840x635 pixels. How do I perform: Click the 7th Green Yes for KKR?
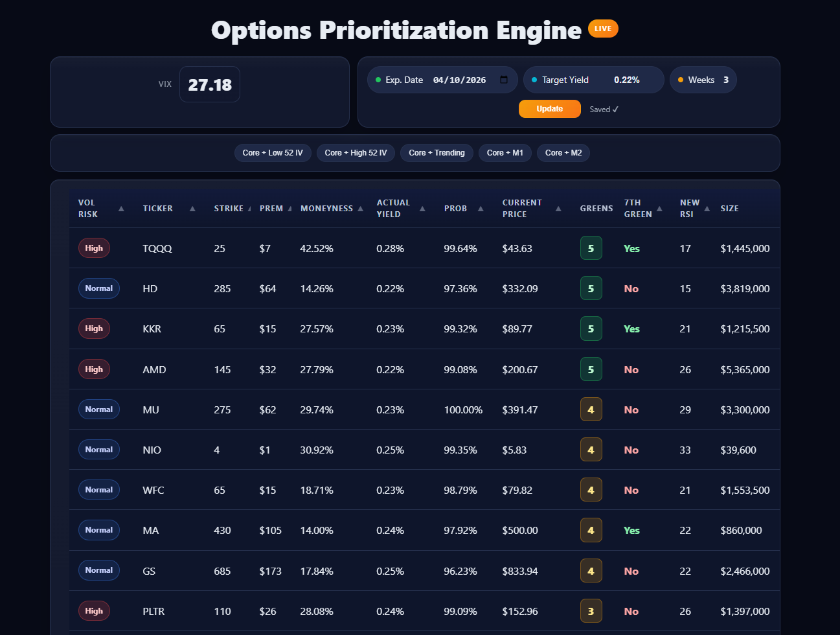pos(631,329)
